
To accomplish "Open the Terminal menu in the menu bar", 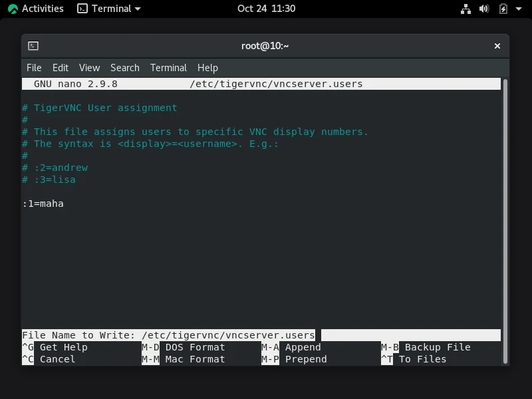I will (168, 67).
